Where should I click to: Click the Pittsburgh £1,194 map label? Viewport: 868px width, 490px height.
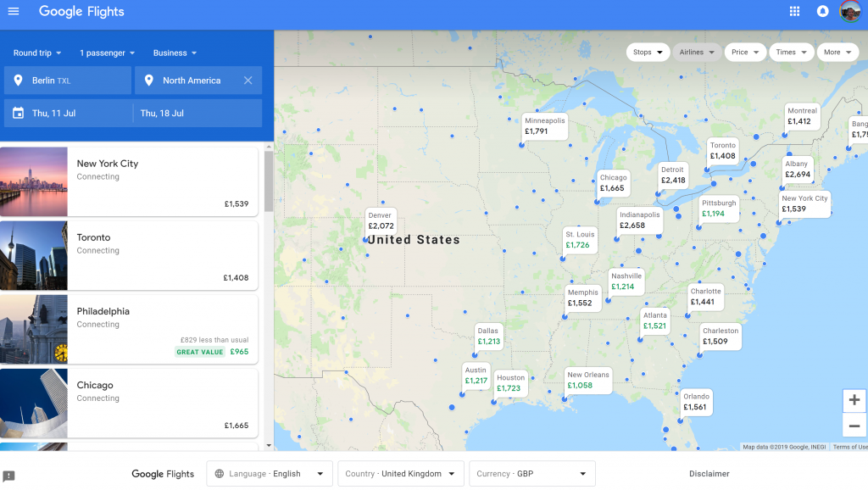719,209
